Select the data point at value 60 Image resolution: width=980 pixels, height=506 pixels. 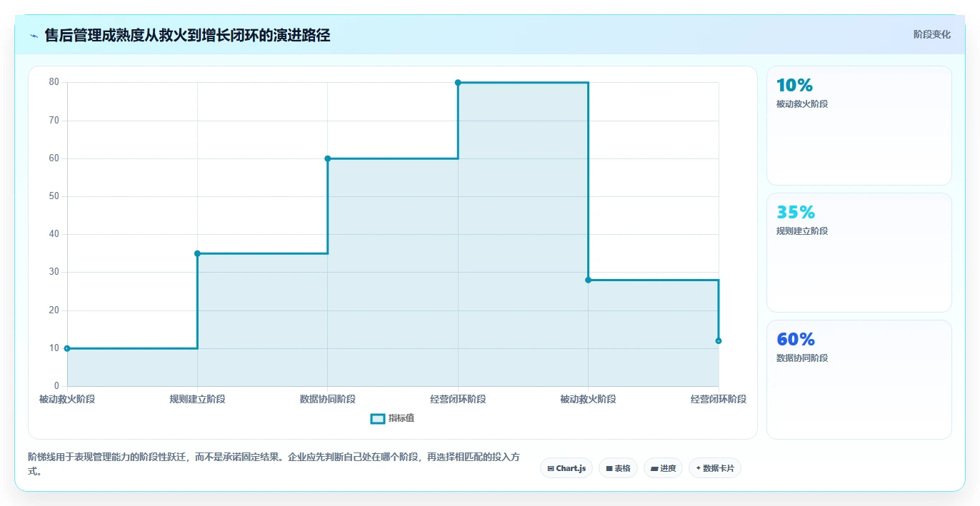tap(328, 158)
